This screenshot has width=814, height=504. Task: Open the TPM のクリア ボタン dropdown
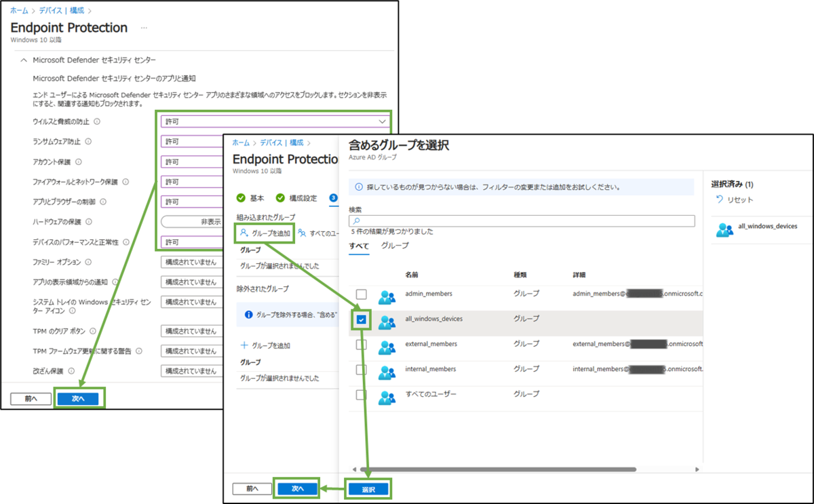(x=192, y=332)
